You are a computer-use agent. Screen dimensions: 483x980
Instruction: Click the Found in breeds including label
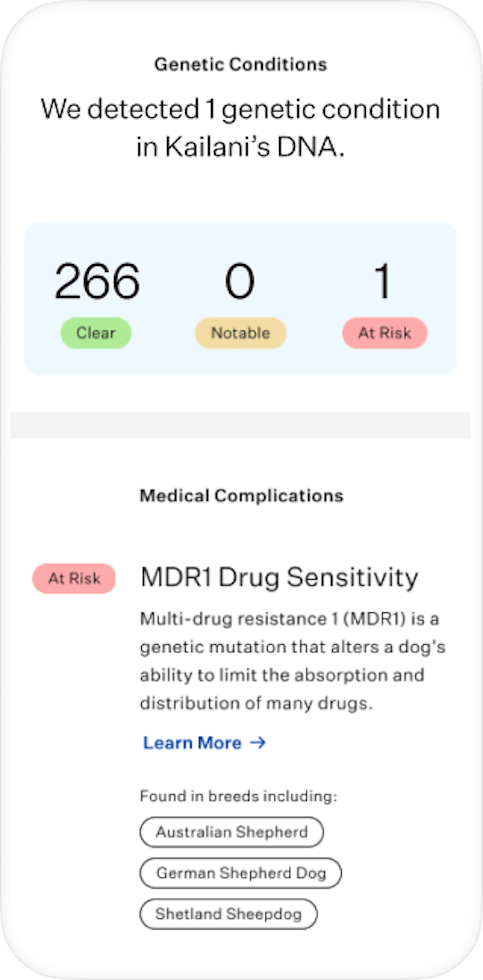click(x=238, y=796)
